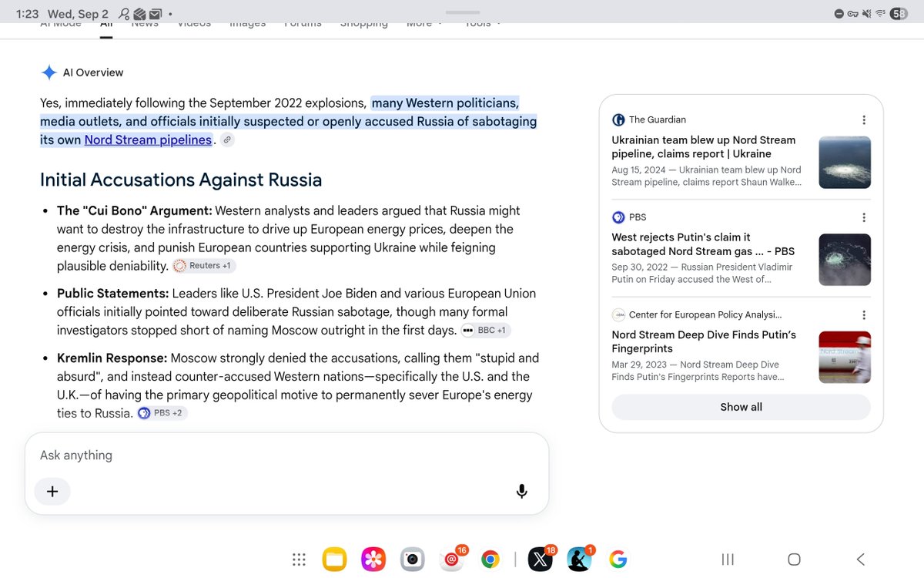Tap the battery indicator in status bar
This screenshot has height=578, width=924.
point(899,14)
